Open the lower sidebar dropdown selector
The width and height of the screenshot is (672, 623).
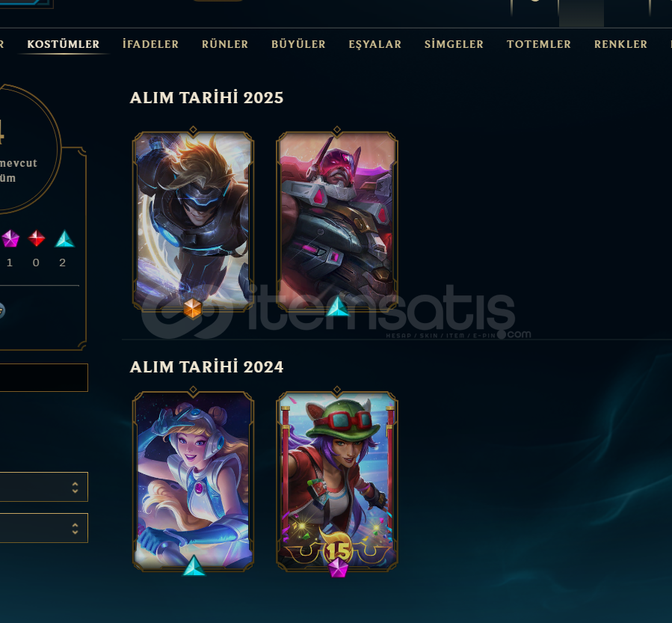click(43, 528)
